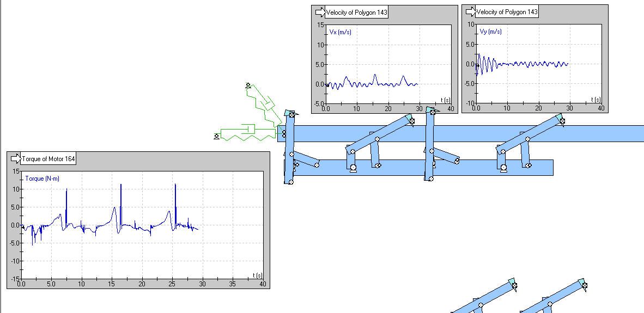Viewport: 644px width, 313px height.
Task: Click the "Vx (m/s)" axis label
Action: click(x=339, y=33)
